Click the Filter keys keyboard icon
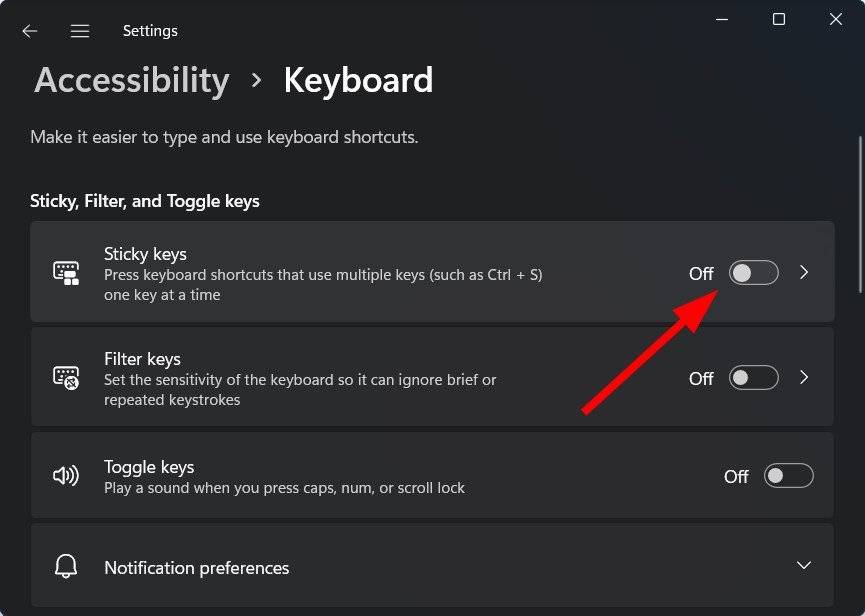This screenshot has height=616, width=865. click(x=66, y=378)
